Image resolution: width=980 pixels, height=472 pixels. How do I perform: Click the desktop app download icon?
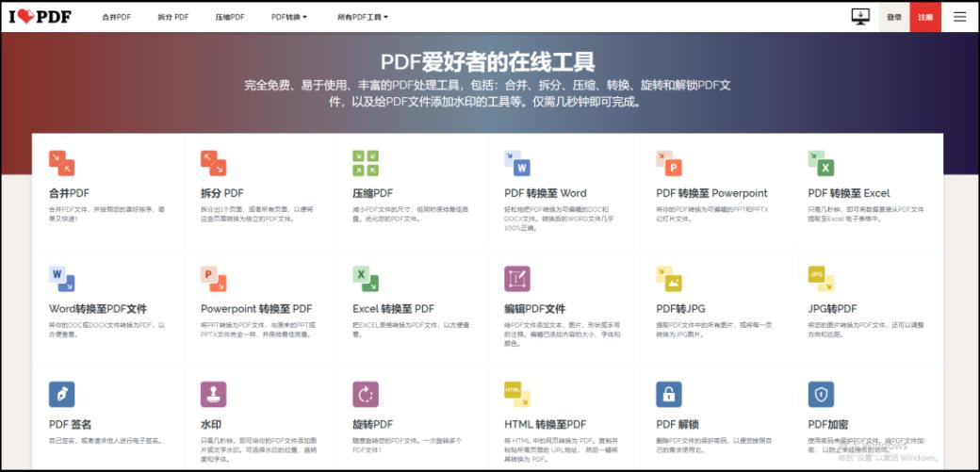pos(859,17)
